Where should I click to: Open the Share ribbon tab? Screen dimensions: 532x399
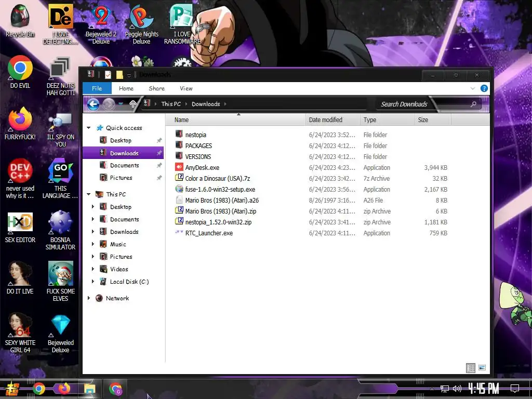(x=157, y=88)
